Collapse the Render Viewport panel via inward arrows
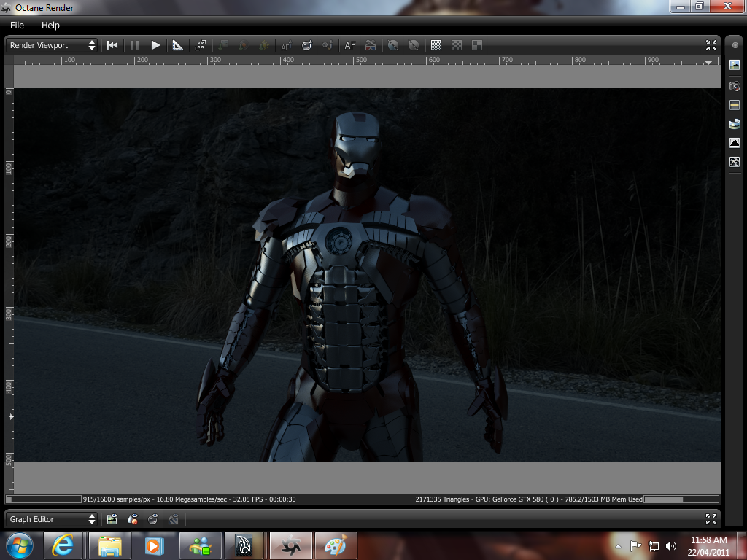Viewport: 747px width, 560px height. [711, 45]
